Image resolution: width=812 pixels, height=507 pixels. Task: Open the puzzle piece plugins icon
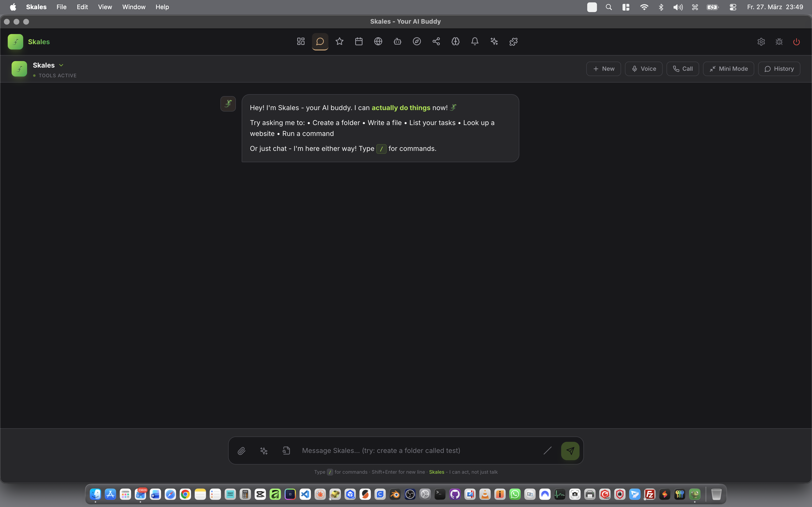tap(513, 42)
